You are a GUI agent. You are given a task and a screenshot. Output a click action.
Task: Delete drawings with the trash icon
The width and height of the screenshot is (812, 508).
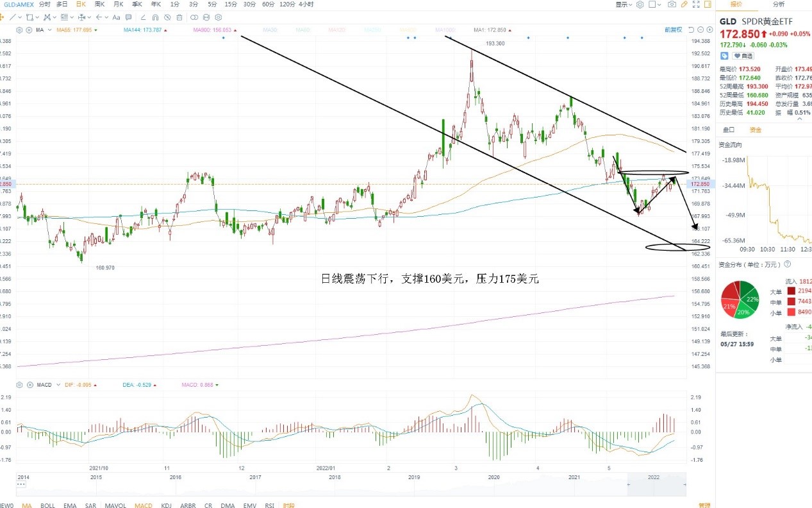pyautogui.click(x=179, y=17)
